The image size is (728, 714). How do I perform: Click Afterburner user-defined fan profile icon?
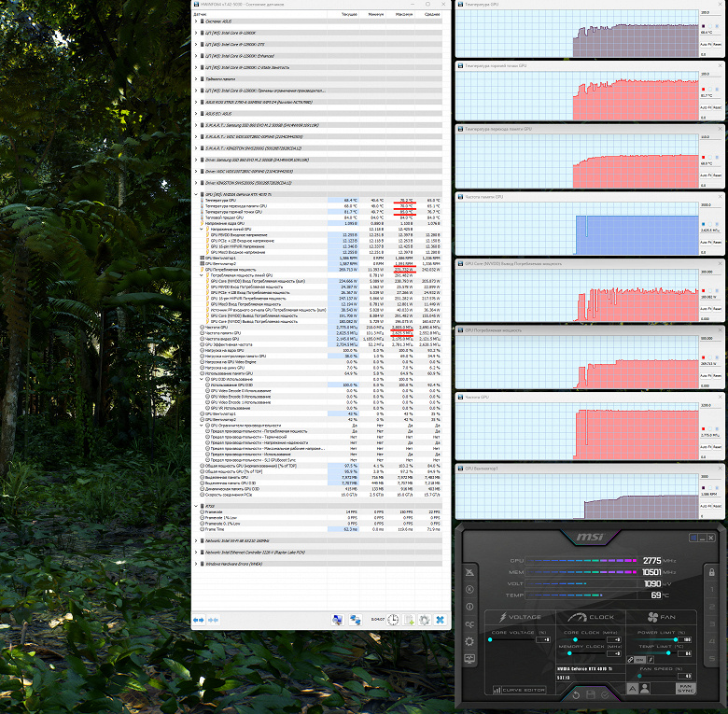644,689
